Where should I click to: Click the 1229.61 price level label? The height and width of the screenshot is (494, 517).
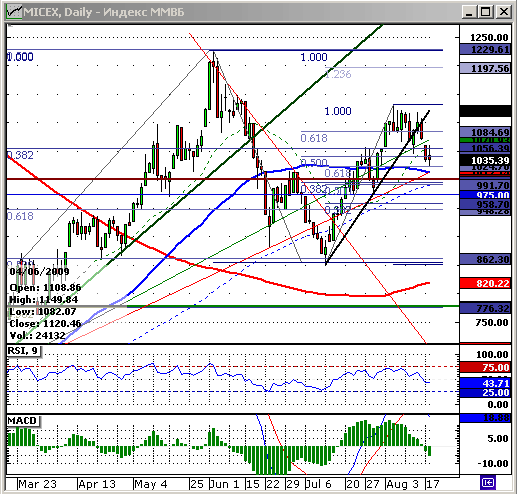[485, 50]
